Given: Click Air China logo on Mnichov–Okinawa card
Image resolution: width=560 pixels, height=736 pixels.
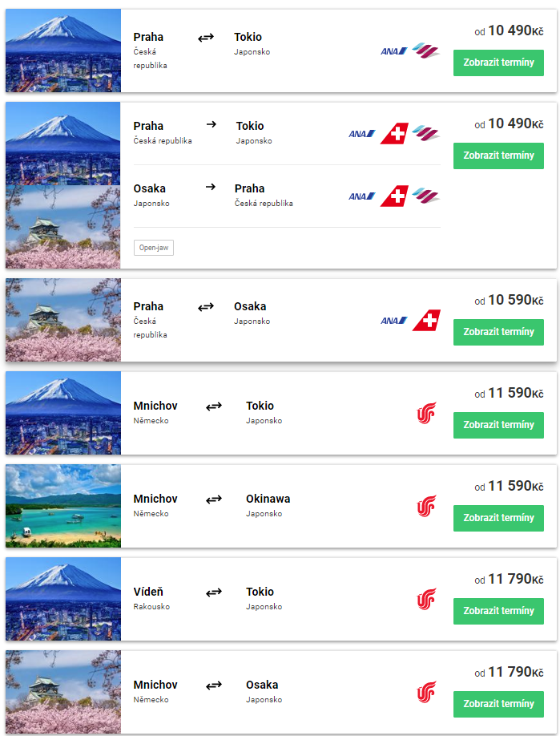Looking at the screenshot, I should point(427,506).
